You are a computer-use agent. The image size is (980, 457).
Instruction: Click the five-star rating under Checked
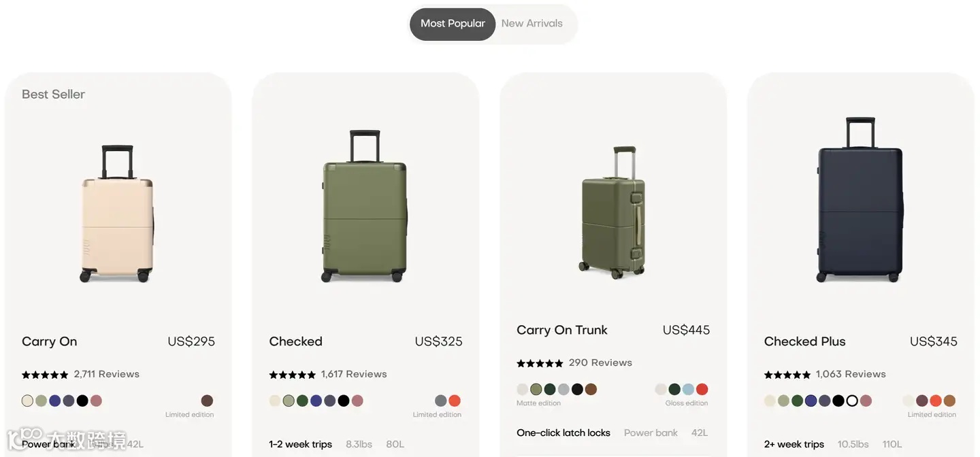pos(292,375)
